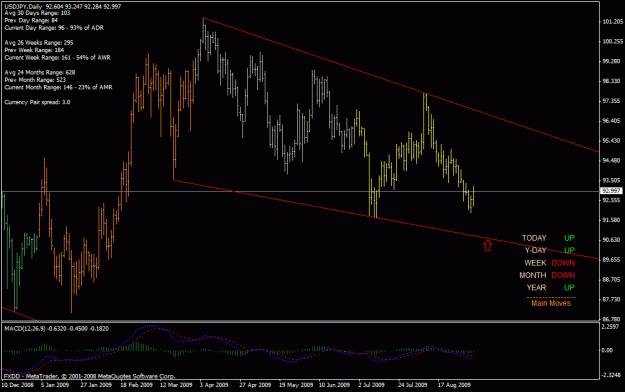Select the '19 May 2009' date label
This screenshot has width=625, height=392.
tap(296, 385)
